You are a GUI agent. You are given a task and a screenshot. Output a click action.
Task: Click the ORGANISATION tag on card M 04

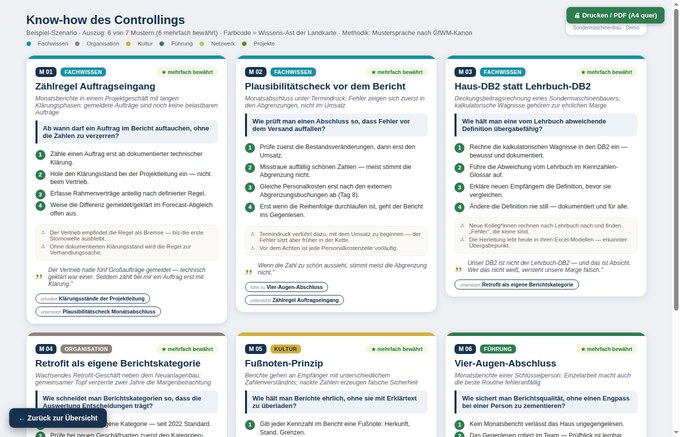coord(86,349)
